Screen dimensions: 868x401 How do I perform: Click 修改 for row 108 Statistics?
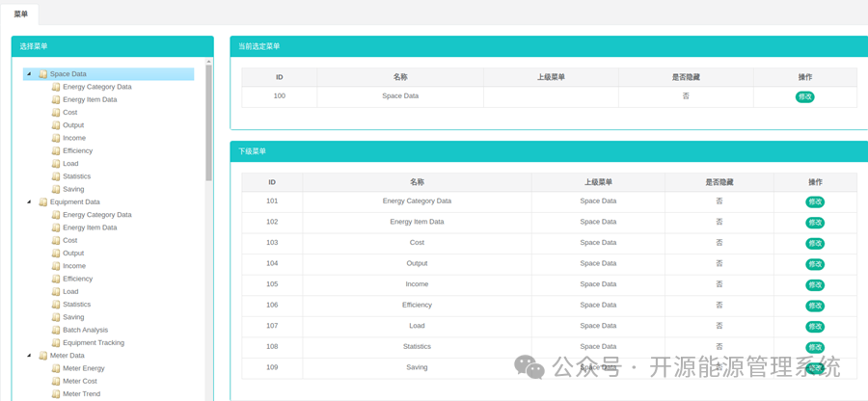pos(814,348)
